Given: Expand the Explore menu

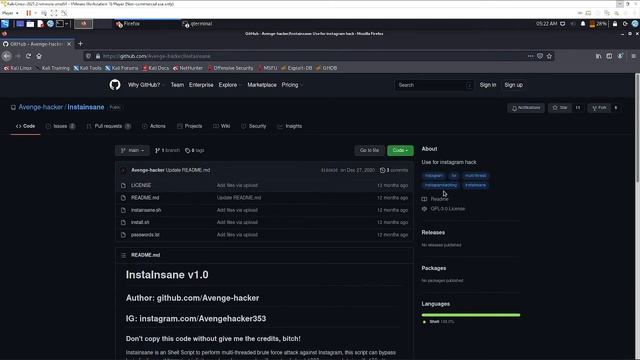Looking at the screenshot, I should [x=230, y=85].
